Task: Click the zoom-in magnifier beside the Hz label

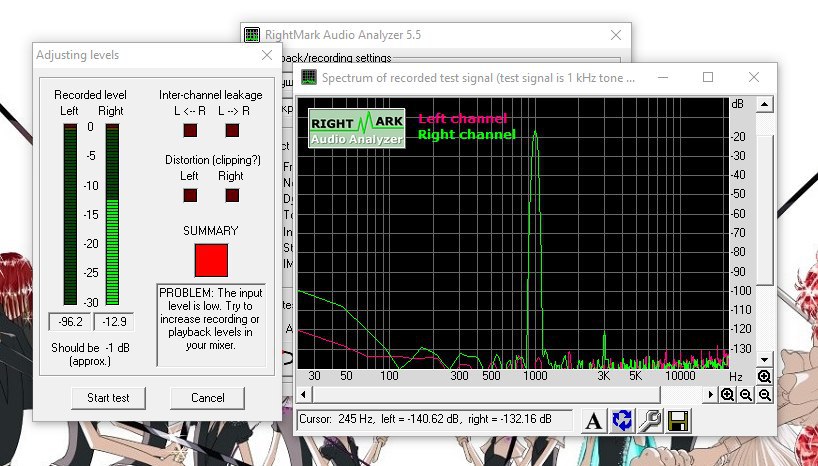Action: pyautogui.click(x=764, y=376)
